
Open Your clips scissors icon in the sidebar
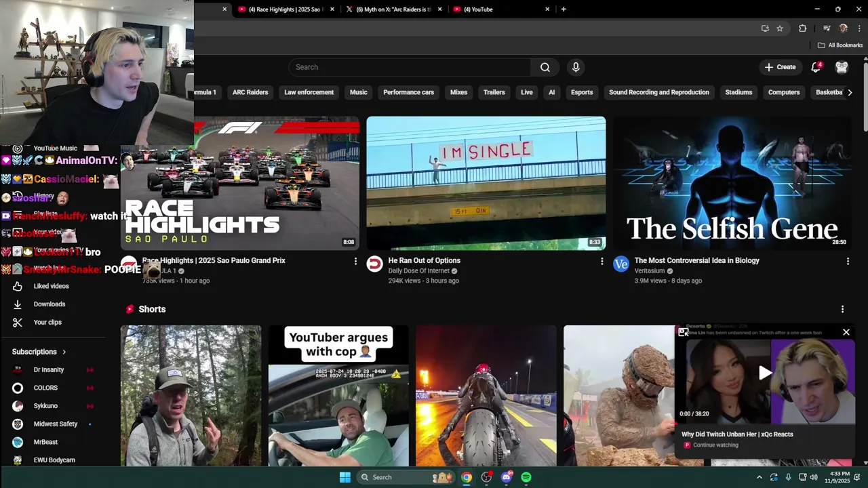[18, 323]
